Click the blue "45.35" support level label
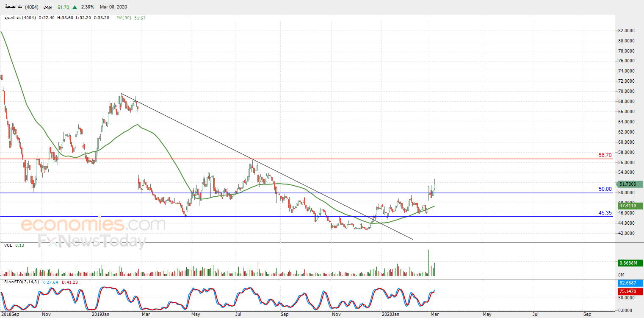This screenshot has height=318, width=644. coord(605,213)
